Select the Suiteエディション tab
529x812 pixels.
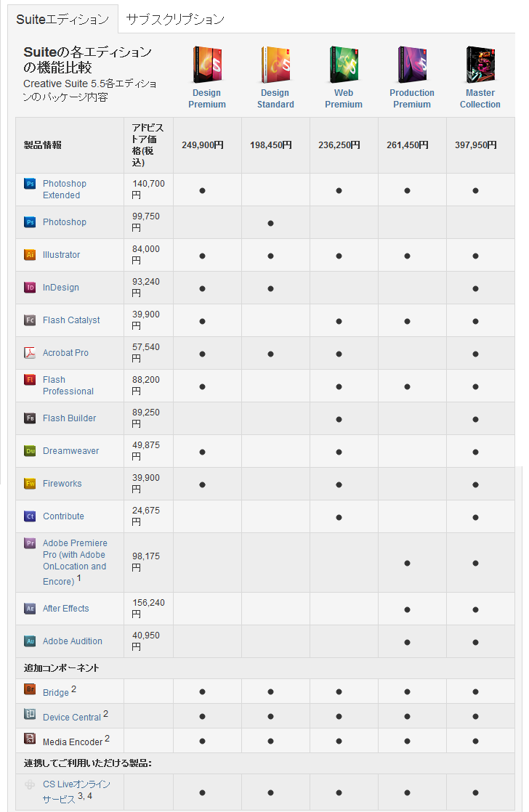click(x=62, y=19)
